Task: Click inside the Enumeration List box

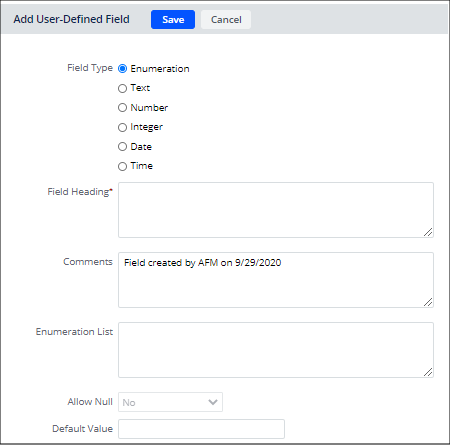Action: (x=276, y=350)
